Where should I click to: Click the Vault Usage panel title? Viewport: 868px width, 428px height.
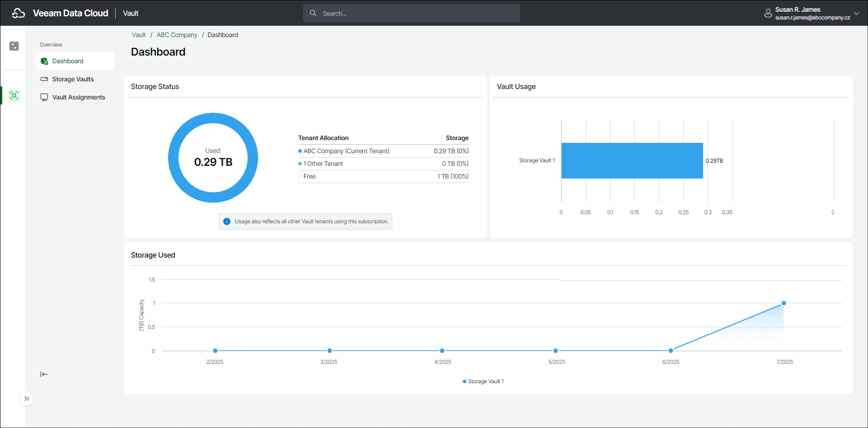516,86
